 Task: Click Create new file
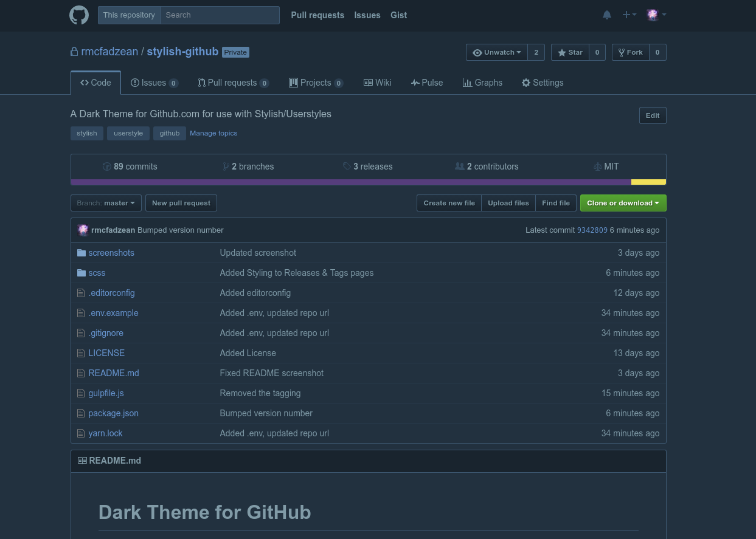[449, 203]
